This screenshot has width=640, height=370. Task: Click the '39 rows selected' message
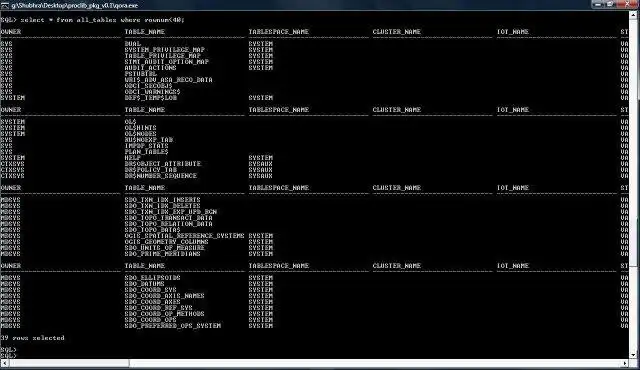(33, 338)
